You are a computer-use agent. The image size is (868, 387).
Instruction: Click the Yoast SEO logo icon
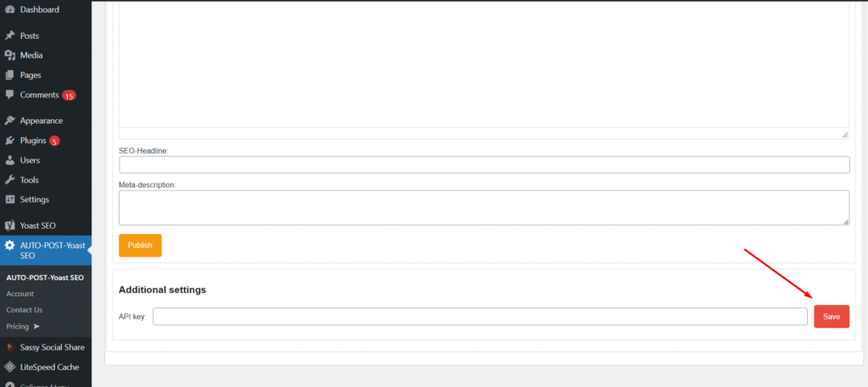click(x=9, y=225)
